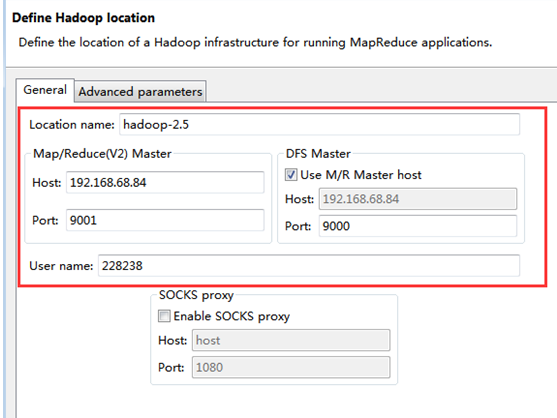Click the SOCKS proxy Host field

click(291, 340)
